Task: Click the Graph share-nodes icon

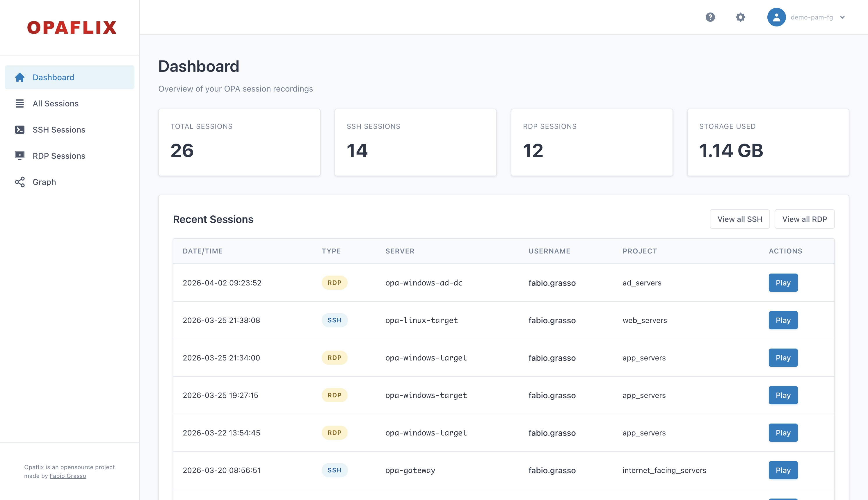Action: pos(19,182)
